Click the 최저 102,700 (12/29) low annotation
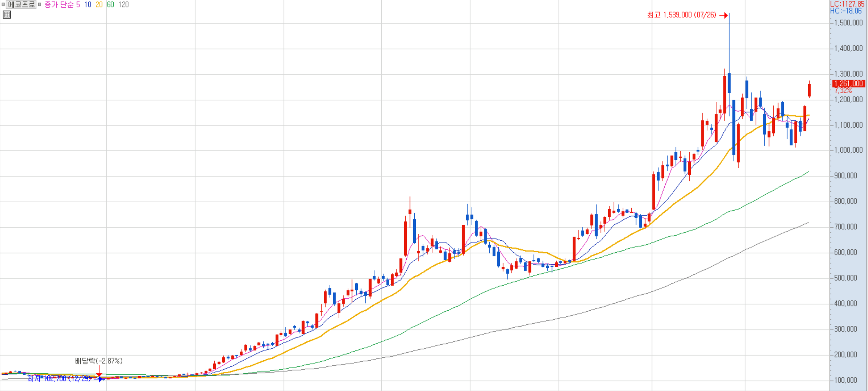Image resolution: width=868 pixels, height=391 pixels. pyautogui.click(x=59, y=378)
